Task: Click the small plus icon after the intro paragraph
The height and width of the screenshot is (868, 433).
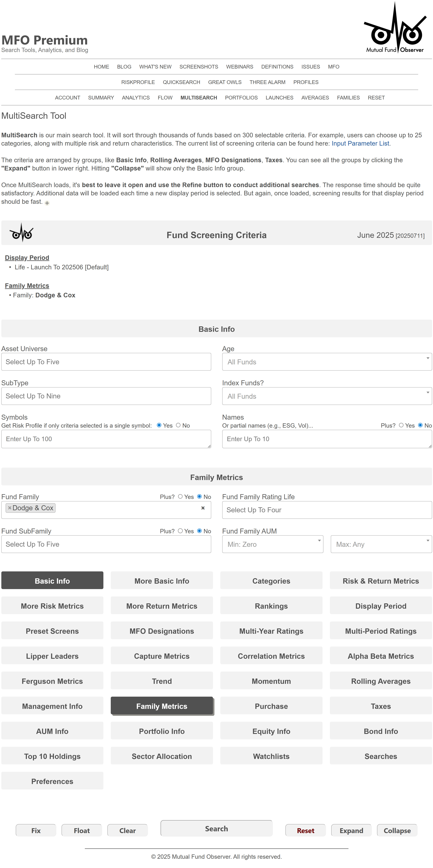Action: pos(47,203)
